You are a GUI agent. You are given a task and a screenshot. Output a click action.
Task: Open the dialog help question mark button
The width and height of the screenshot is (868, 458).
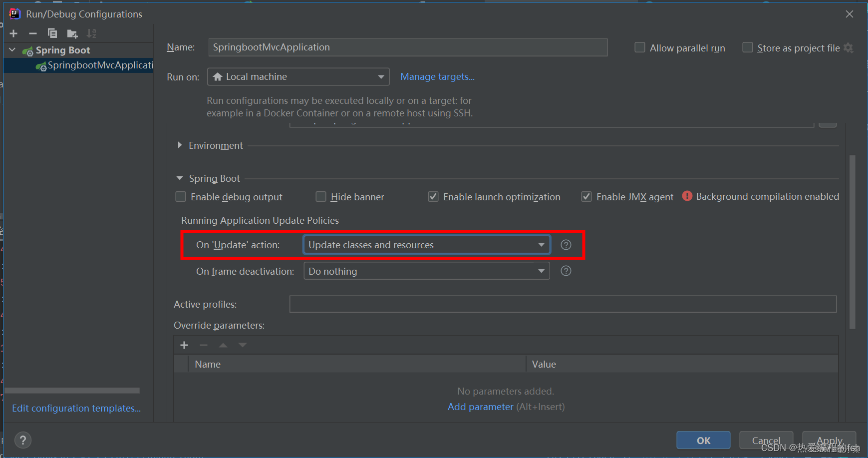[23, 440]
